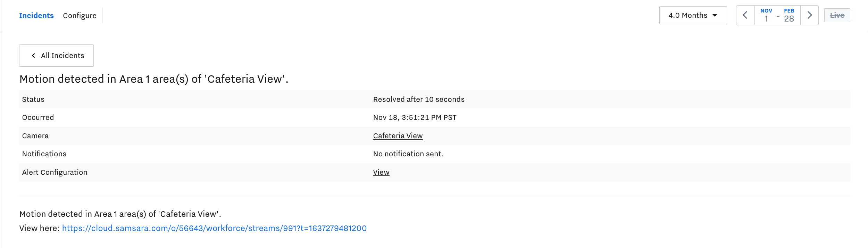The width and height of the screenshot is (868, 248).
Task: Toggle the Live view button
Action: pos(837,15)
